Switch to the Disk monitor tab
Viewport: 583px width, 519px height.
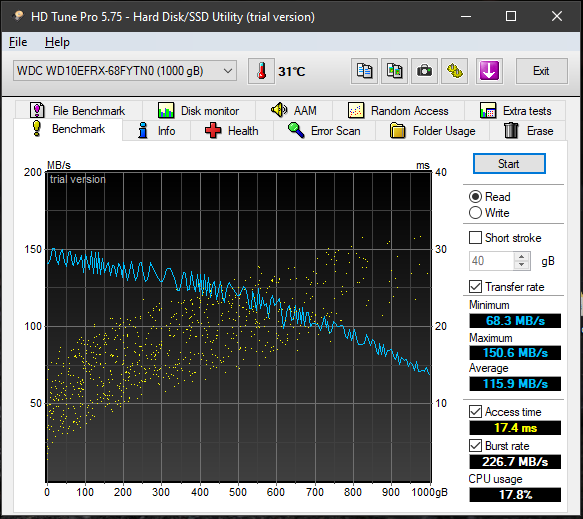coord(199,110)
